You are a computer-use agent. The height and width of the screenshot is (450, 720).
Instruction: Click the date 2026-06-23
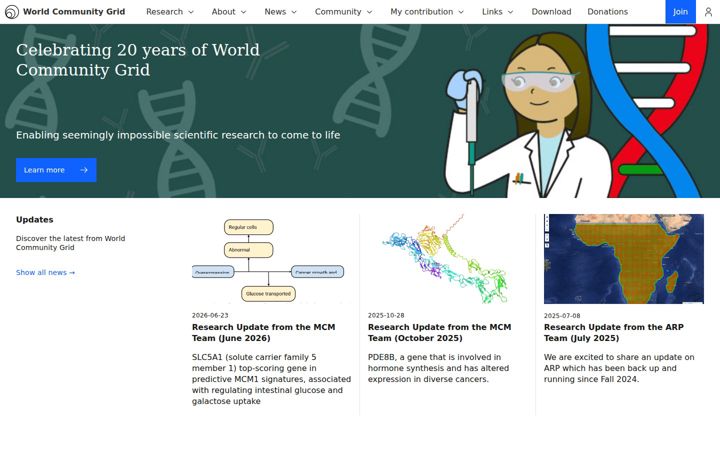pyautogui.click(x=210, y=315)
